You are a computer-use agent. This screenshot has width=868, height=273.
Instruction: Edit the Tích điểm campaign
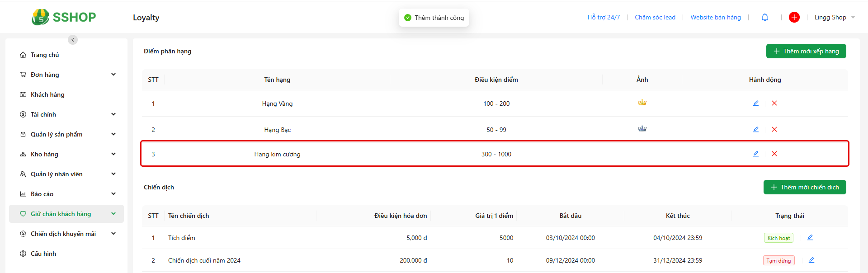pos(810,237)
